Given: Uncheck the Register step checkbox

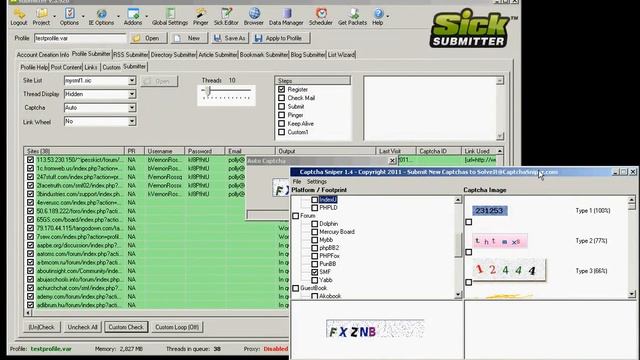Looking at the screenshot, I should click(282, 89).
